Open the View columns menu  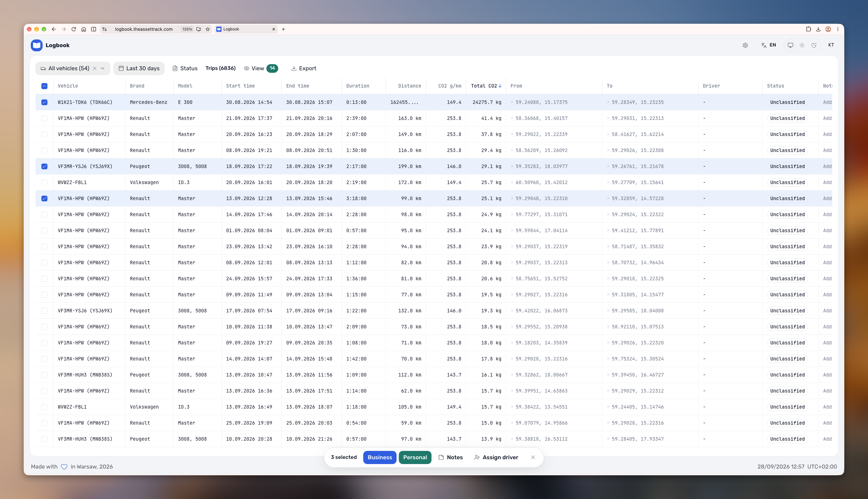(x=261, y=69)
